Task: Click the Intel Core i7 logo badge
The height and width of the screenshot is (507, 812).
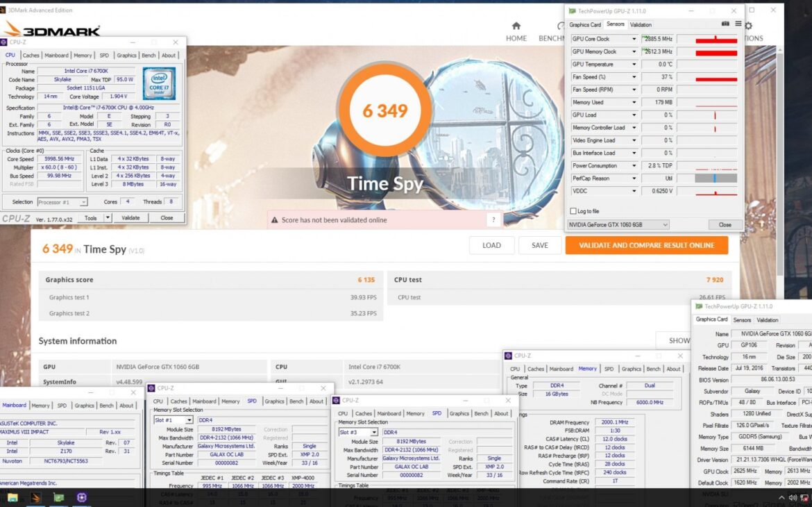Action: tap(158, 83)
